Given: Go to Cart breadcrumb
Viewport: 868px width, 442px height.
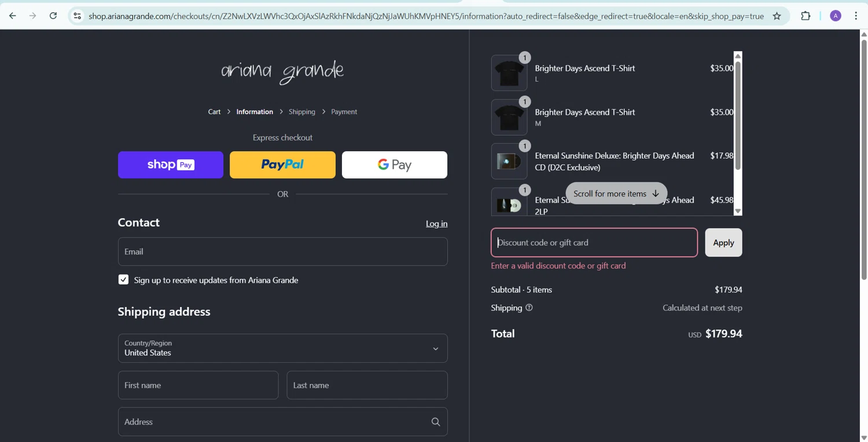Looking at the screenshot, I should click(x=214, y=112).
